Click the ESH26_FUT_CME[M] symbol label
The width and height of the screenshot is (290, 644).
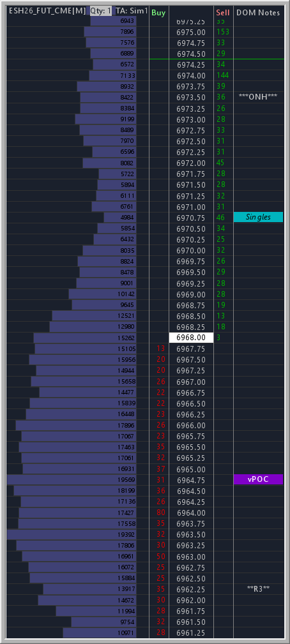[x=47, y=11]
